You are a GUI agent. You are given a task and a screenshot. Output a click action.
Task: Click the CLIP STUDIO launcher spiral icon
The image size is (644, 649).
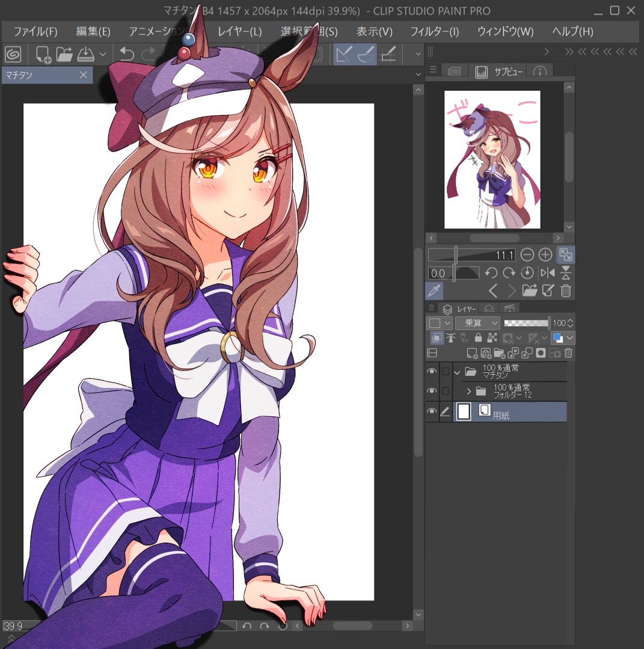point(13,54)
